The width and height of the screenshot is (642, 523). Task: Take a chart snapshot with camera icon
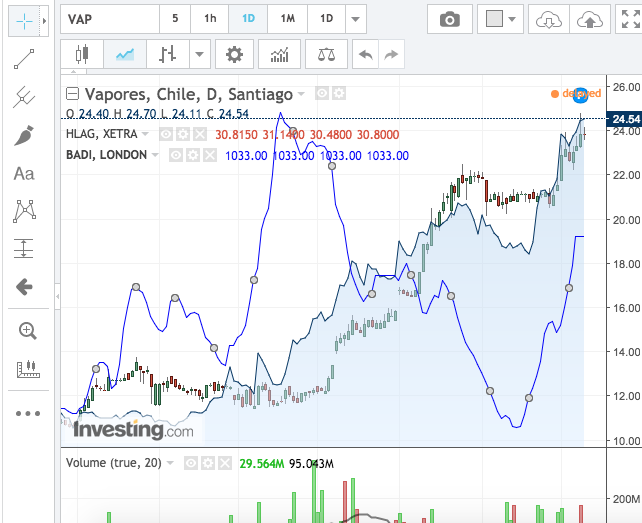(450, 19)
